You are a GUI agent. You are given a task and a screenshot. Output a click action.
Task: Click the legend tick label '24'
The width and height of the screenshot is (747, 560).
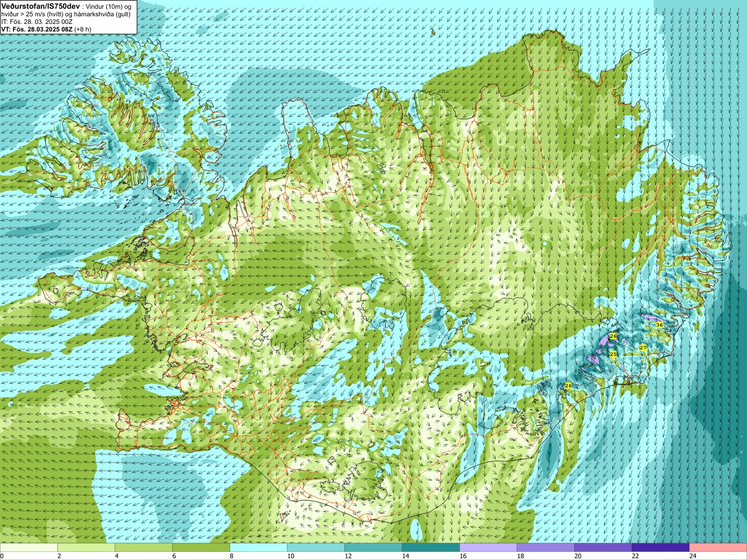(692, 556)
